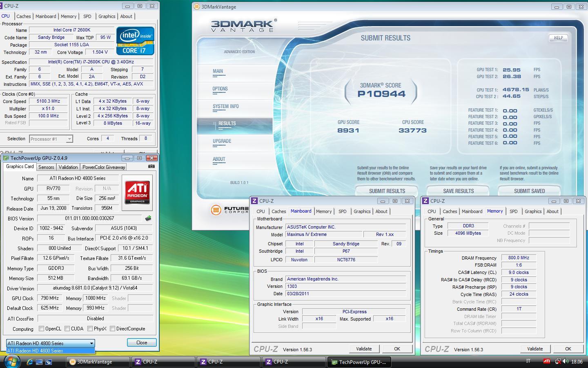Open the Sensors tab in GPU-Z
The width and height of the screenshot is (588, 368).
[x=46, y=167]
